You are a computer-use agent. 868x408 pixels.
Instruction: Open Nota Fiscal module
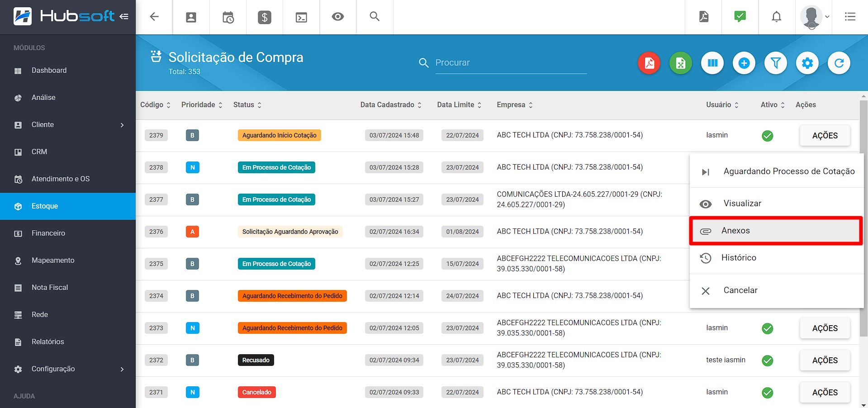[x=68, y=288]
